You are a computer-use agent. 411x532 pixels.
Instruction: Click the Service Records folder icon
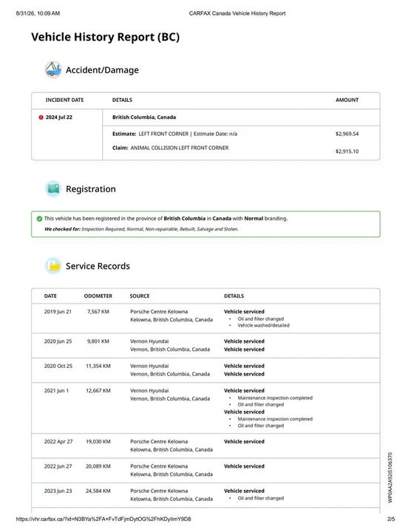click(53, 266)
